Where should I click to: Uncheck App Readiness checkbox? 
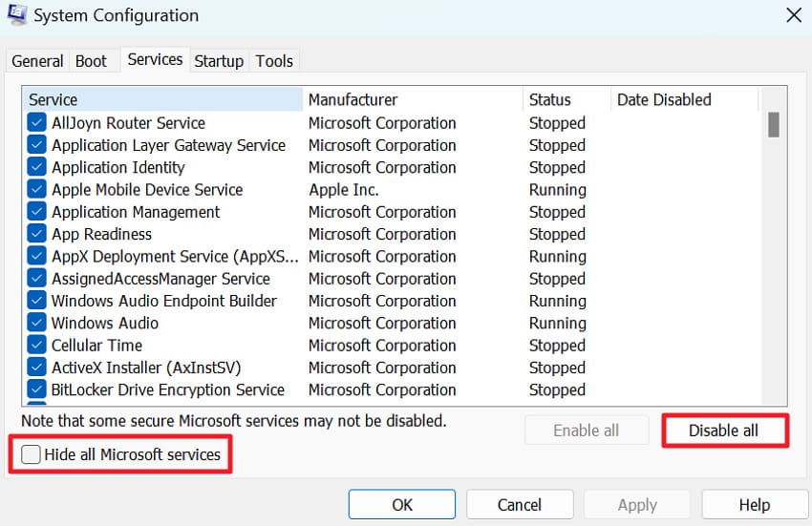(x=36, y=234)
